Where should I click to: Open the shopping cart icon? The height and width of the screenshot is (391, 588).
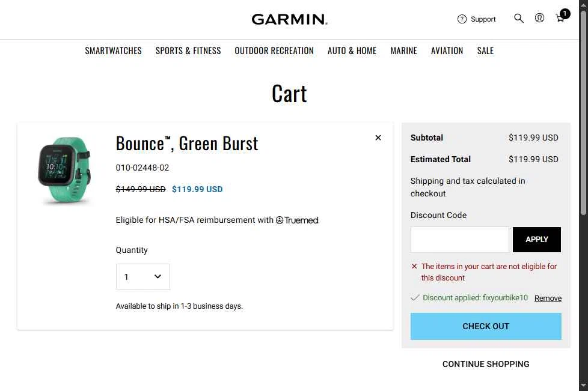[x=561, y=17]
